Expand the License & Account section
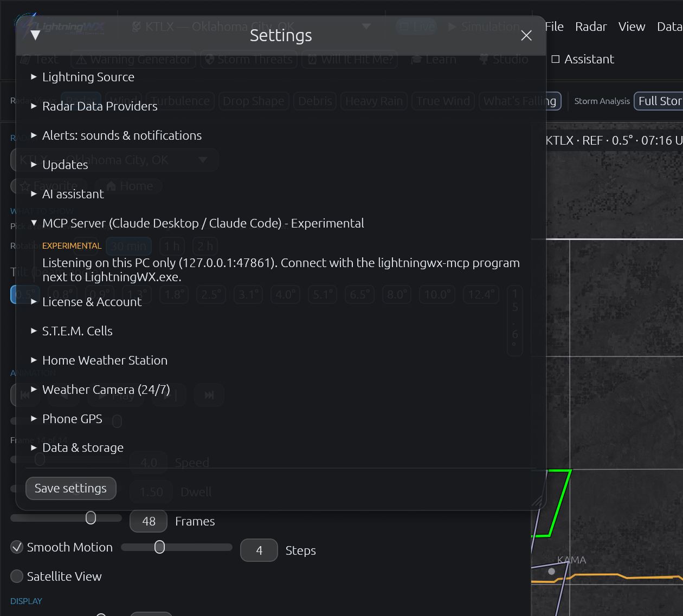Screen dimensions: 683x616 (x=86, y=302)
